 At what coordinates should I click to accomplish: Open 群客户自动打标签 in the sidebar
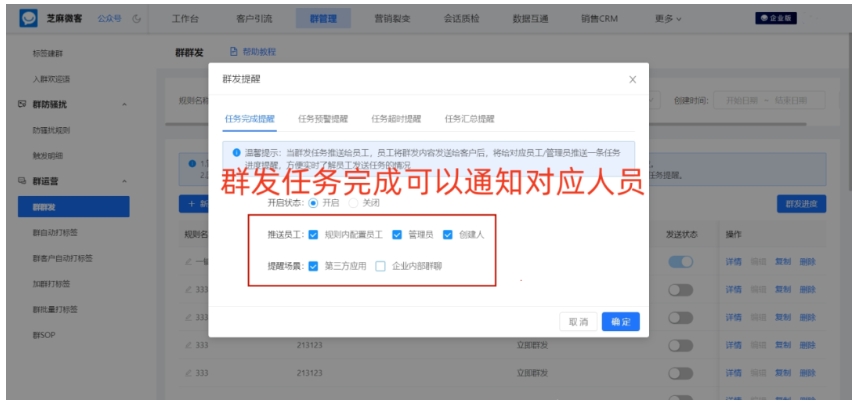coord(63,258)
